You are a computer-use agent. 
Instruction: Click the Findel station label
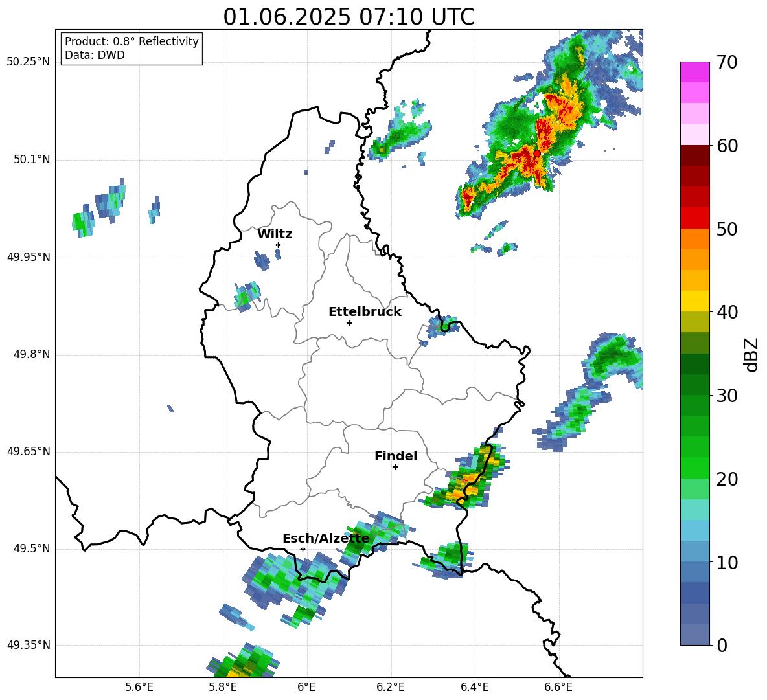coord(396,457)
